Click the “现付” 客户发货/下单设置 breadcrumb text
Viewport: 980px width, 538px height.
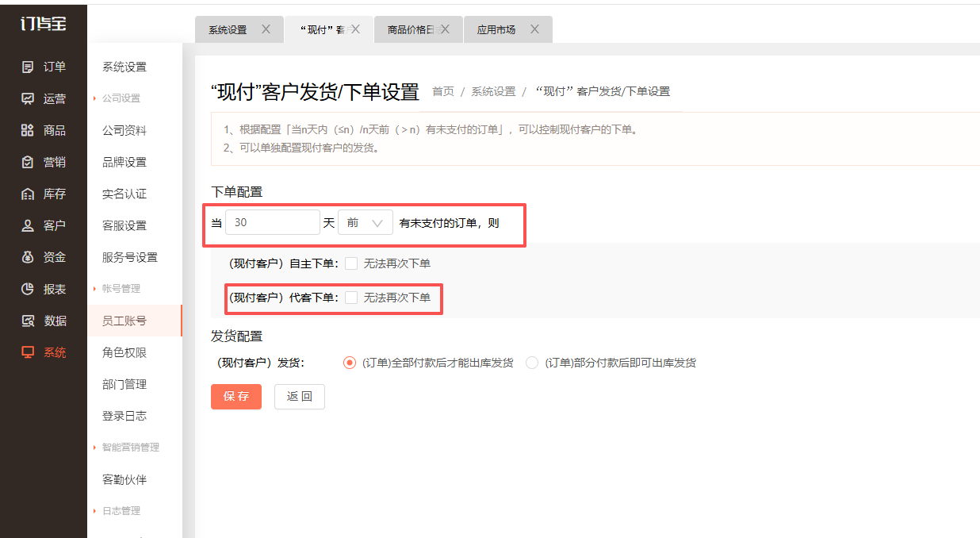point(603,92)
